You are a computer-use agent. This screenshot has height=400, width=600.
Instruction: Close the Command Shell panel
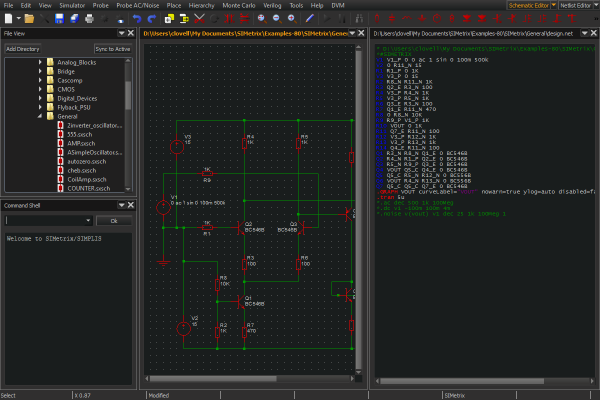(x=131, y=205)
